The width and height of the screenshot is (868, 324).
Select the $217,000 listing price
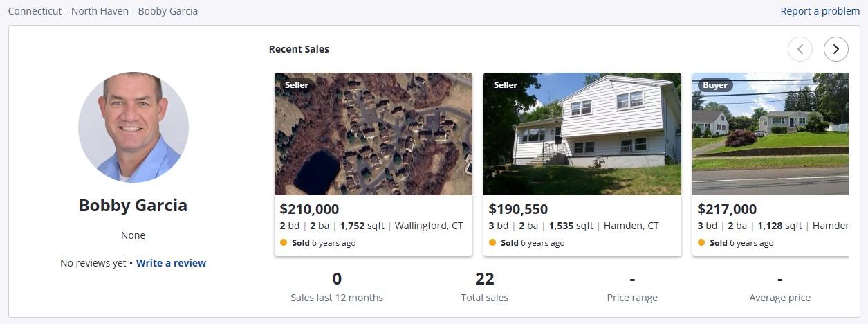point(727,209)
